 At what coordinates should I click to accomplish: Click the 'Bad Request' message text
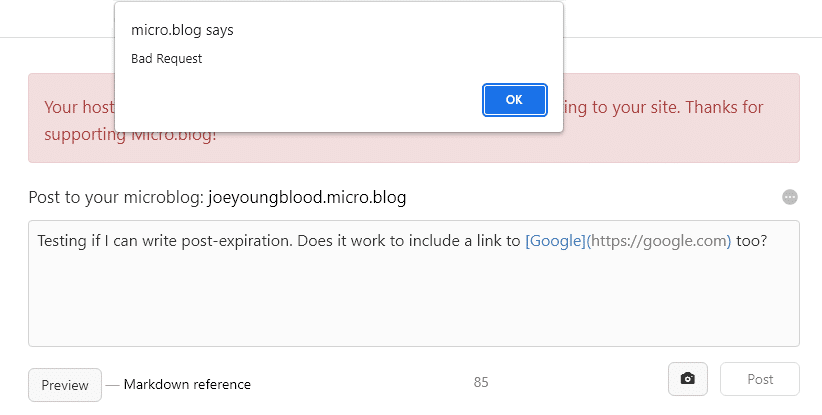[166, 58]
